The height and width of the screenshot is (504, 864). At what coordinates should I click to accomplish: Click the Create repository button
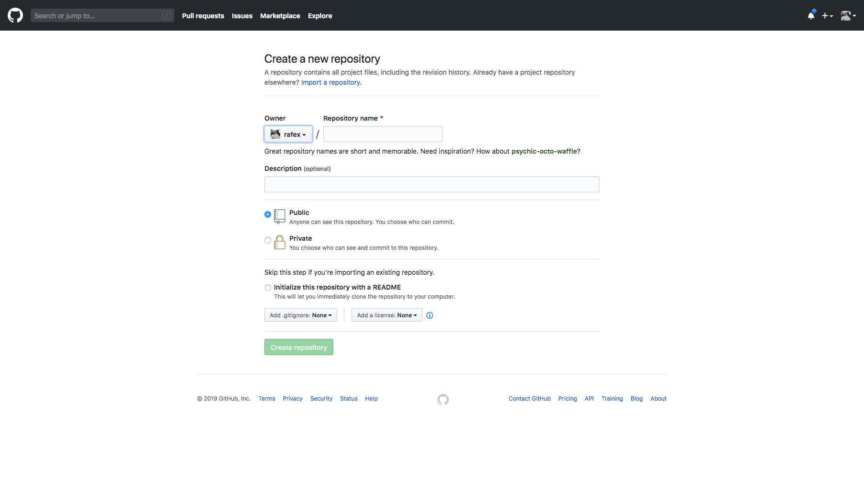pos(298,347)
